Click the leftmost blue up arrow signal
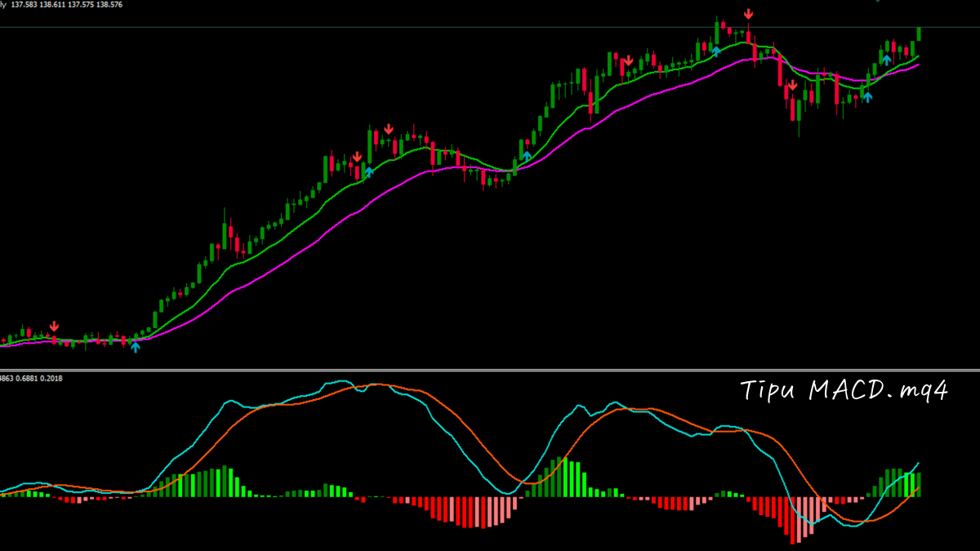Image resolution: width=980 pixels, height=551 pixels. point(136,347)
